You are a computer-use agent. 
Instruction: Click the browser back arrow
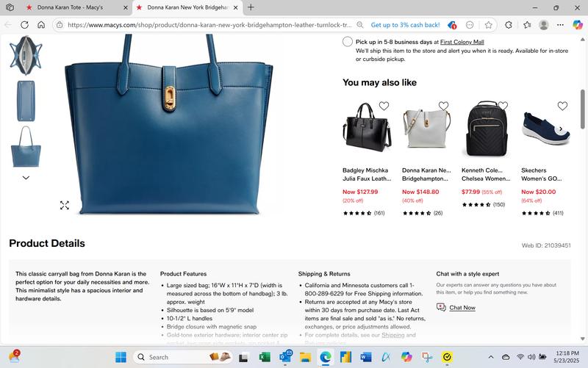tap(8, 25)
